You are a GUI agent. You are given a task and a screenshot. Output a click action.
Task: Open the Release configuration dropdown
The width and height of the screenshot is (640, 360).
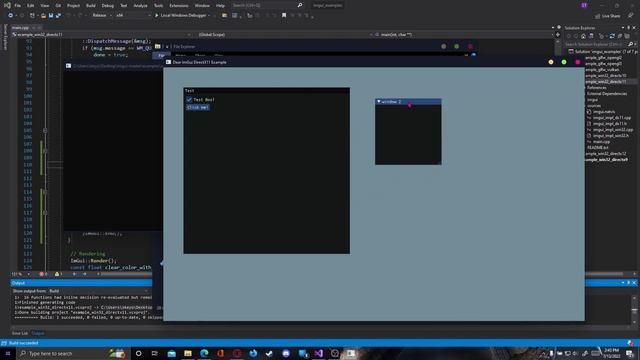(102, 15)
